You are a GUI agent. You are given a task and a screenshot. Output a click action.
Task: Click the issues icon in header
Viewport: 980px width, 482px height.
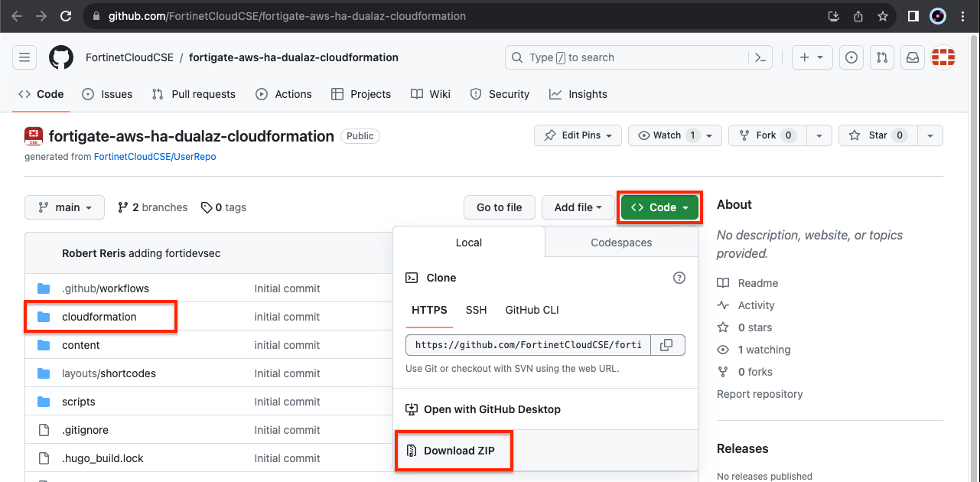pyautogui.click(x=851, y=57)
